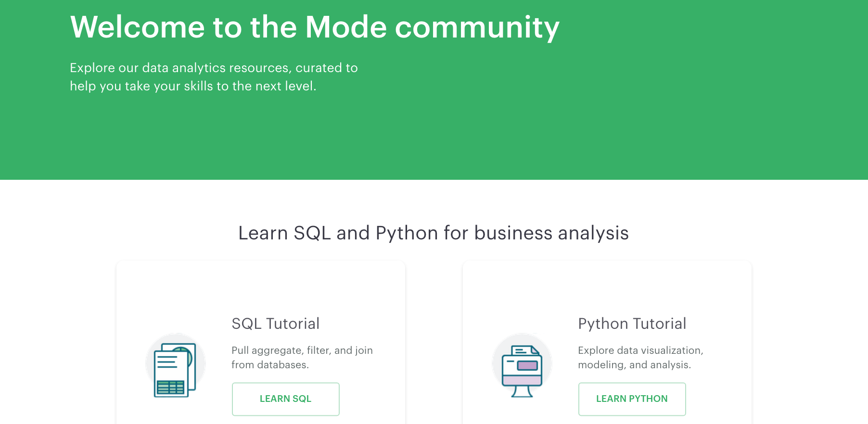Click the Welcome to the Mode community headline

(x=315, y=27)
